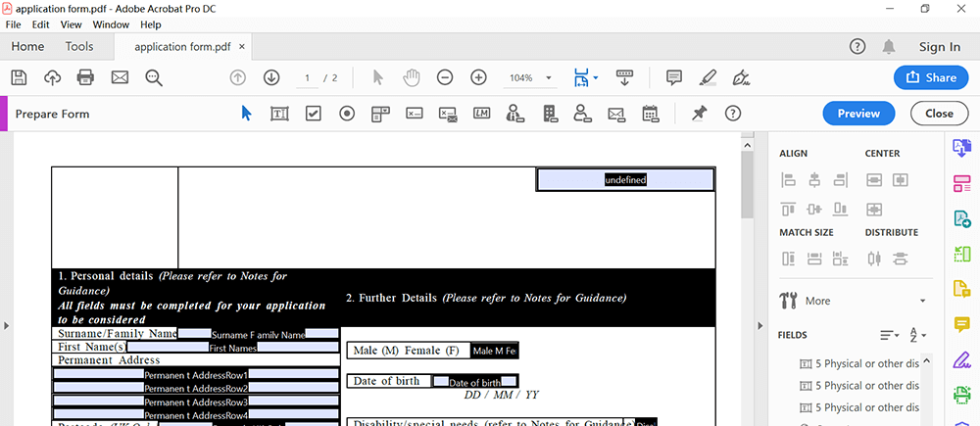Select the Add Check Box tool

[x=313, y=114]
